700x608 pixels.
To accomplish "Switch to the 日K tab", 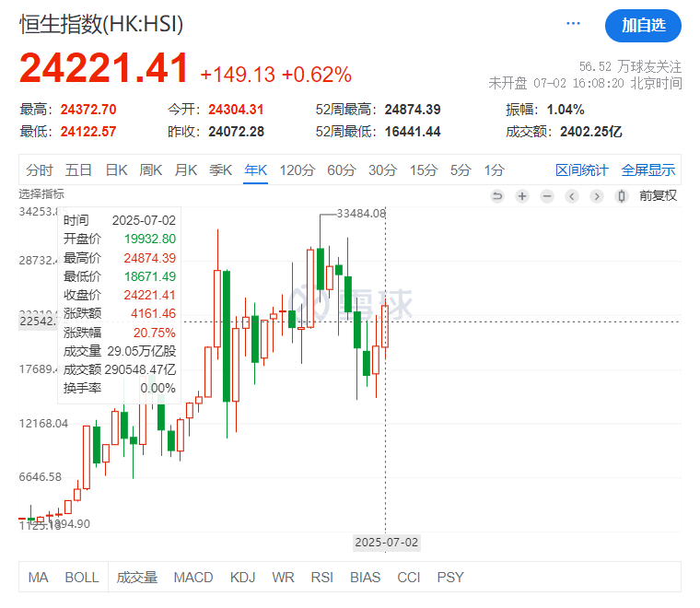I will (117, 170).
